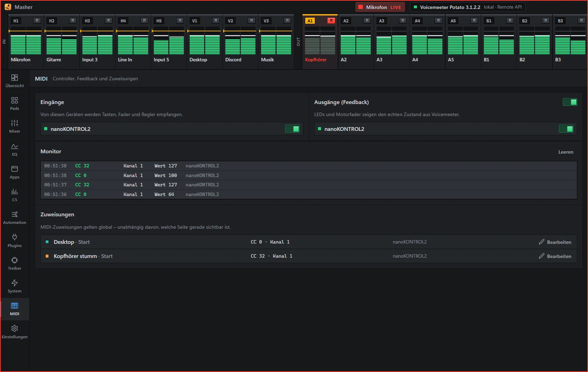Click the A3 output level meter
This screenshot has height=372, width=588.
[391, 41]
